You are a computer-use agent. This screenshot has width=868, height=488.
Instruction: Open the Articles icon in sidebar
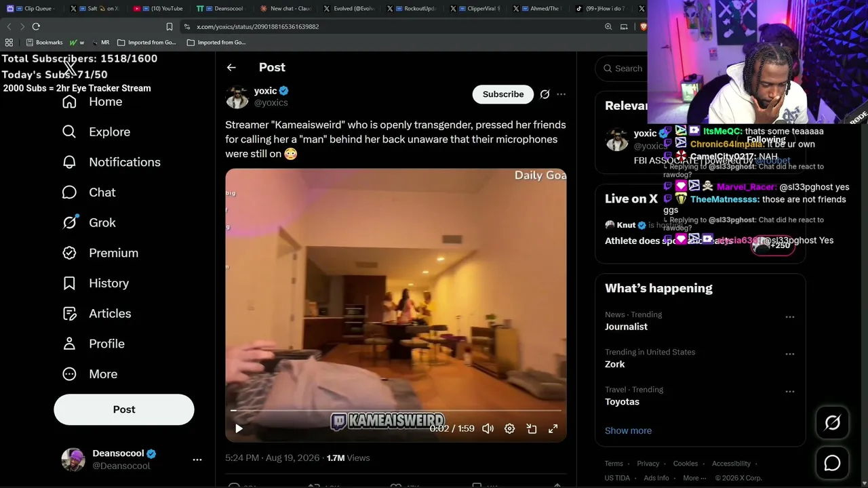point(69,313)
